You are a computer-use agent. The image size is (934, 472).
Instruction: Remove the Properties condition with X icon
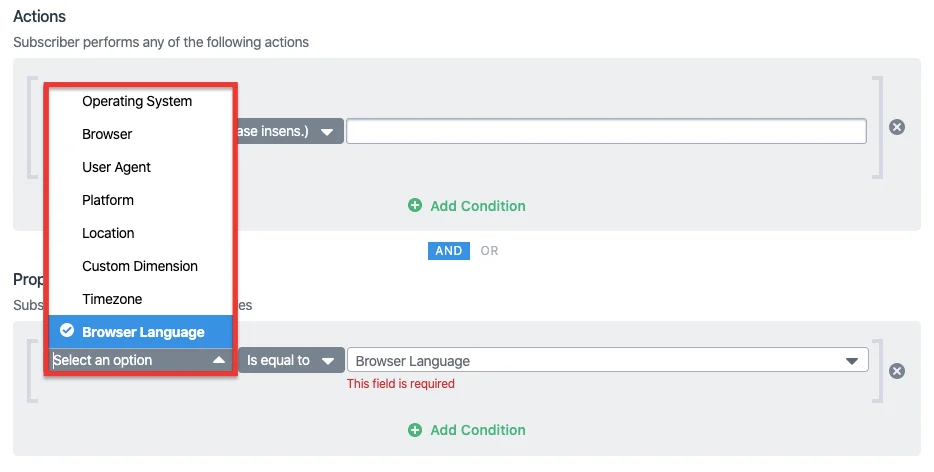[x=897, y=371]
